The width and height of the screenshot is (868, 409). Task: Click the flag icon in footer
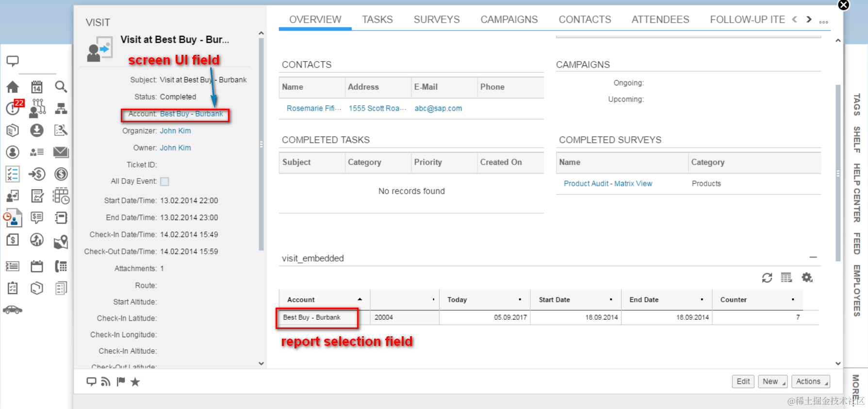[x=121, y=382]
